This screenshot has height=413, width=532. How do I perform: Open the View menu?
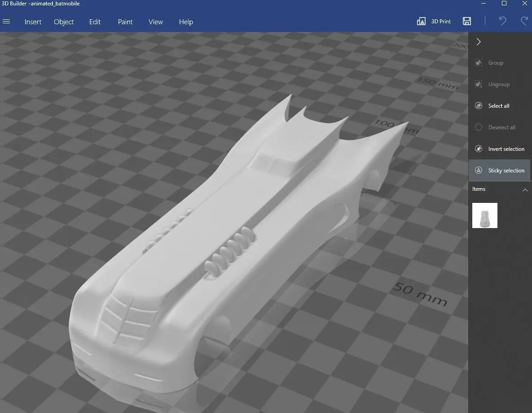tap(156, 22)
